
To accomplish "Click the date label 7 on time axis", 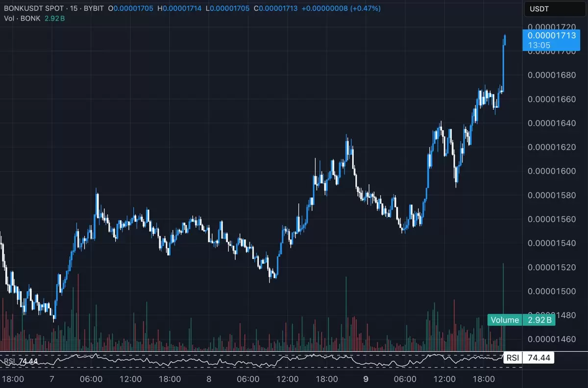I will coord(51,379).
